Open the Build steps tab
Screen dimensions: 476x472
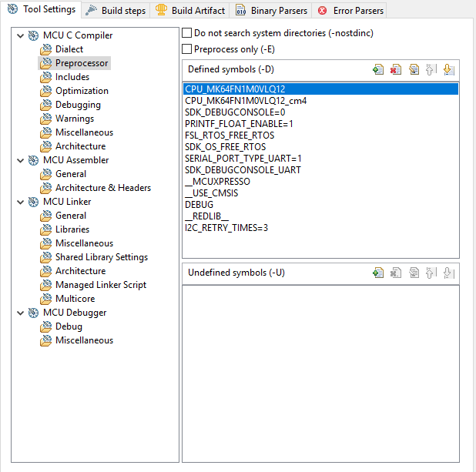[116, 11]
